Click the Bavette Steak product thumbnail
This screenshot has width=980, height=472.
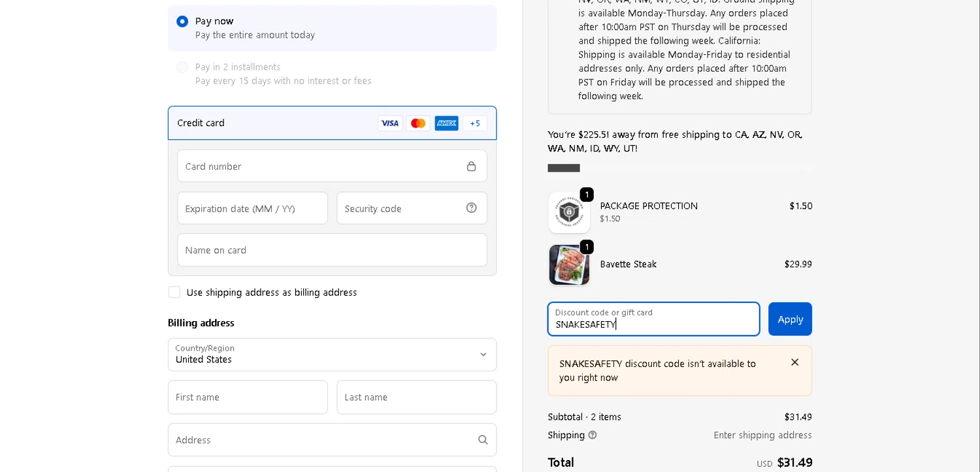tap(569, 265)
